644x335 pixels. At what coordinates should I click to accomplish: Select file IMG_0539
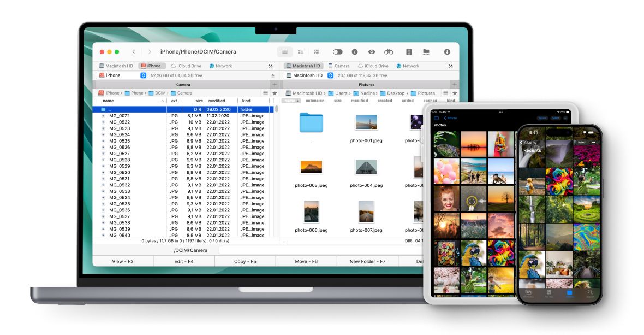183,229
